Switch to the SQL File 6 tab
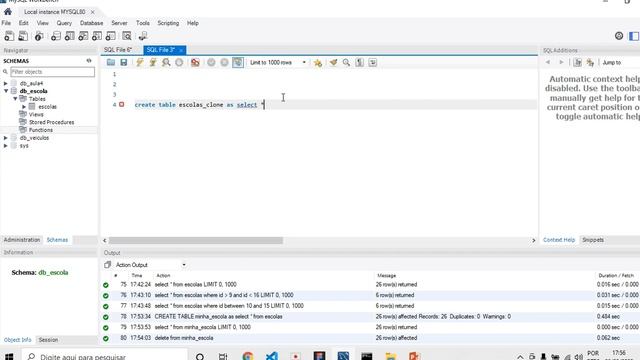The width and height of the screenshot is (640, 360). (x=118, y=50)
